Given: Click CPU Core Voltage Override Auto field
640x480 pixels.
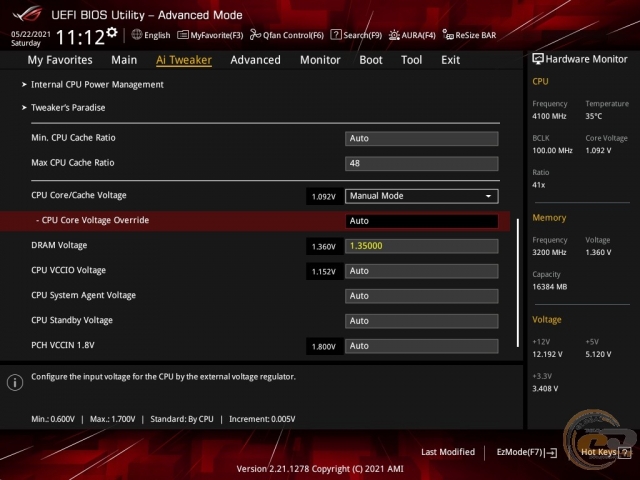Looking at the screenshot, I should point(422,221).
